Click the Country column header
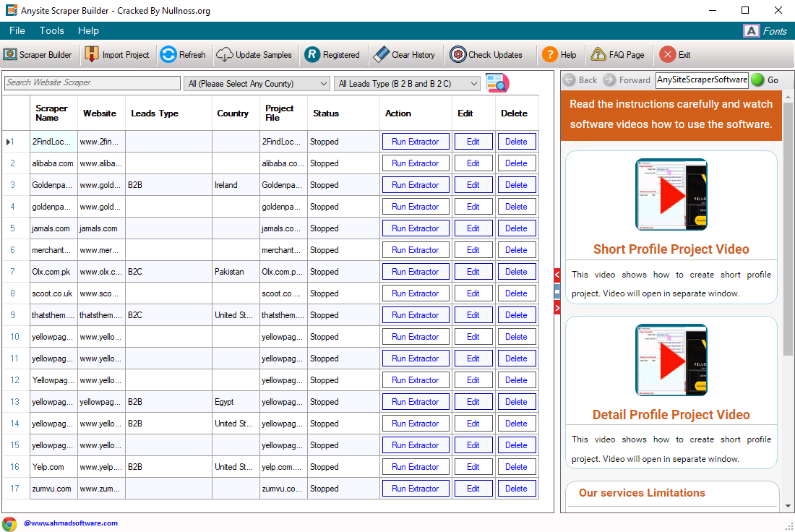 (236, 113)
